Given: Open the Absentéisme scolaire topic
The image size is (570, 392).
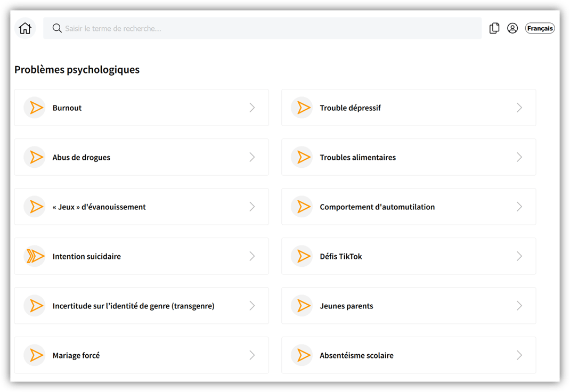Looking at the screenshot, I should tap(356, 355).
